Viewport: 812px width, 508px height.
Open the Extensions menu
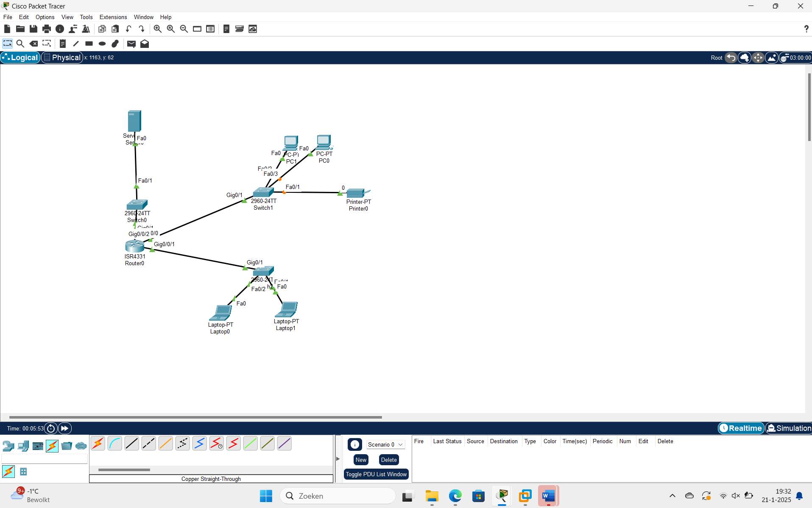113,17
